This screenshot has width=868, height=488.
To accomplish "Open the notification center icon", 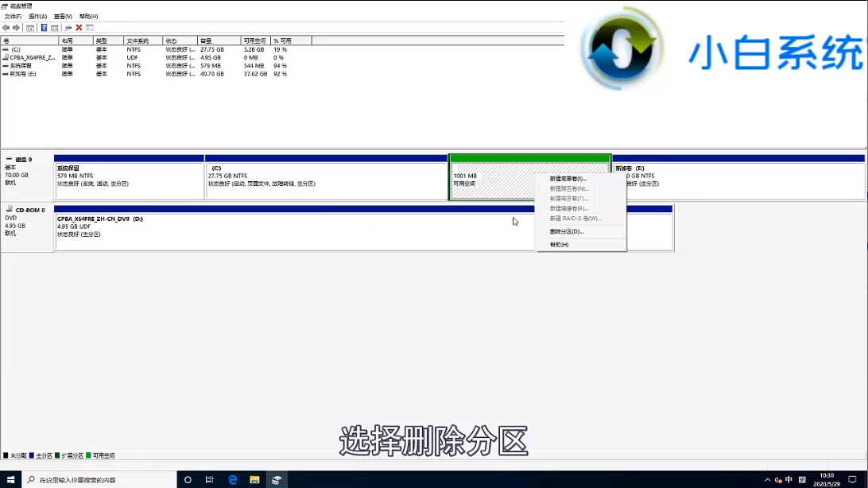I will click(852, 480).
